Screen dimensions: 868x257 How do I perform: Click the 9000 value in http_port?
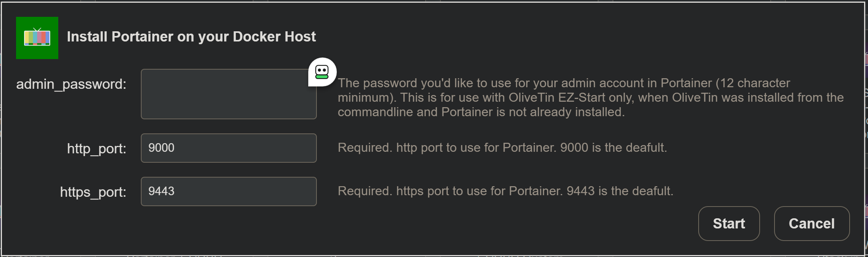(x=162, y=148)
